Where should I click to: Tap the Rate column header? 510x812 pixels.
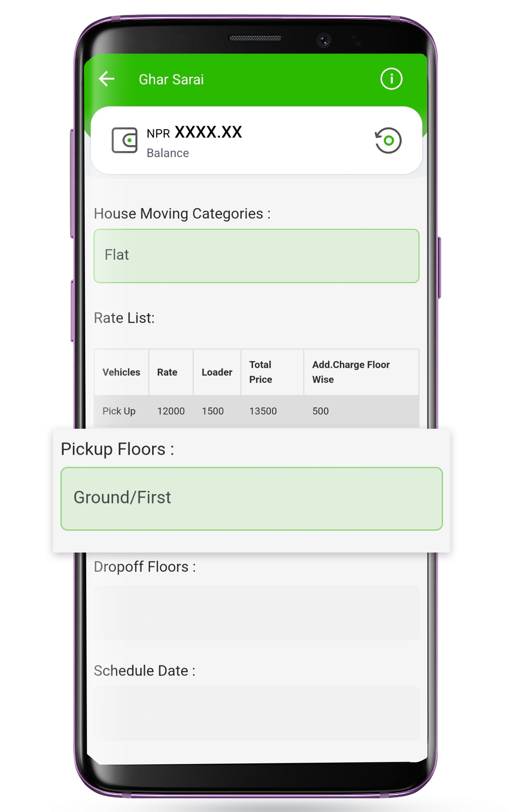(167, 372)
